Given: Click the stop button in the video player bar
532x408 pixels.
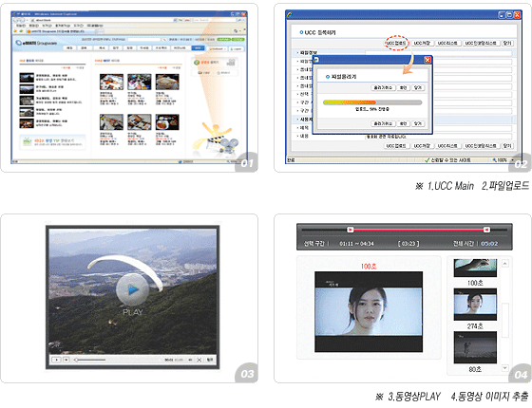Looking at the screenshot, I should pyautogui.click(x=66, y=360).
